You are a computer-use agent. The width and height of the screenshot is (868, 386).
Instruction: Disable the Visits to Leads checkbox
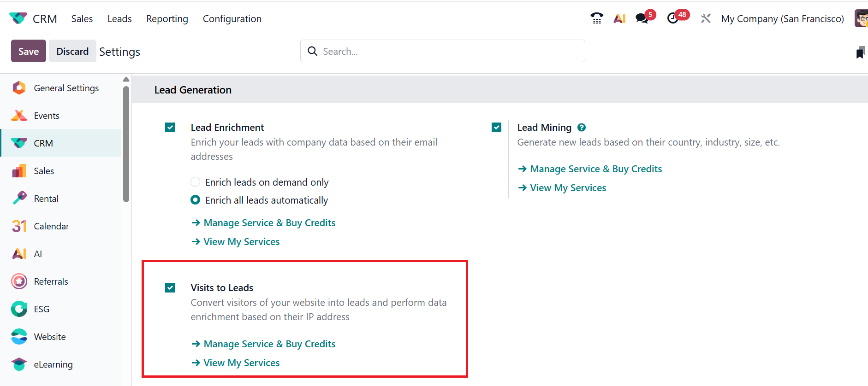click(170, 288)
